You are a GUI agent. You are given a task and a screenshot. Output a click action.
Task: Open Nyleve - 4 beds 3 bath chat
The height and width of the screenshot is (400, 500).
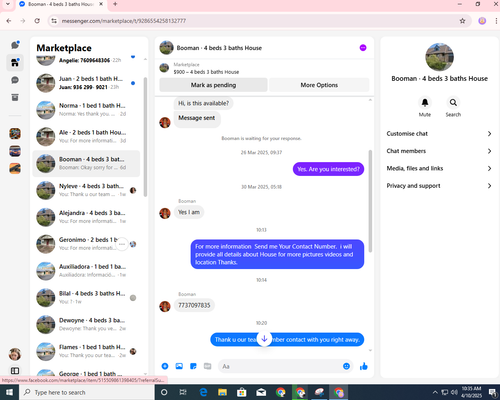tap(86, 190)
